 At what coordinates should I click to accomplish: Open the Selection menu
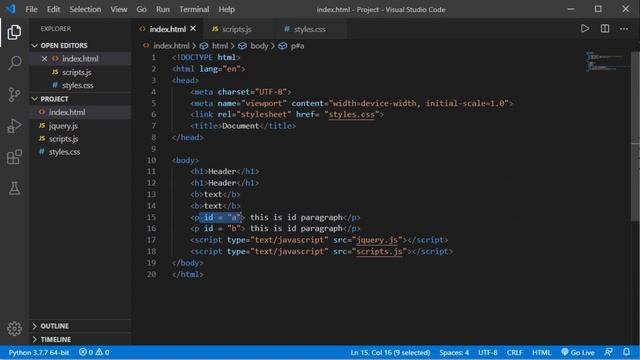85,9
